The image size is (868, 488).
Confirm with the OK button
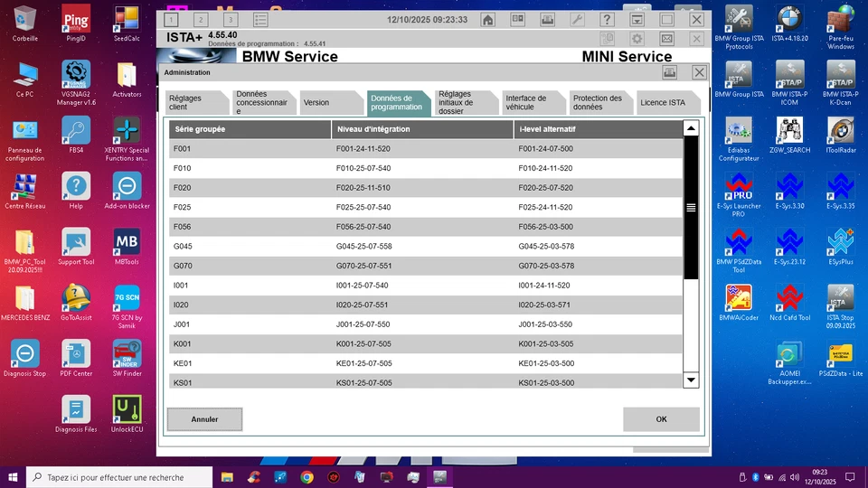click(x=661, y=419)
